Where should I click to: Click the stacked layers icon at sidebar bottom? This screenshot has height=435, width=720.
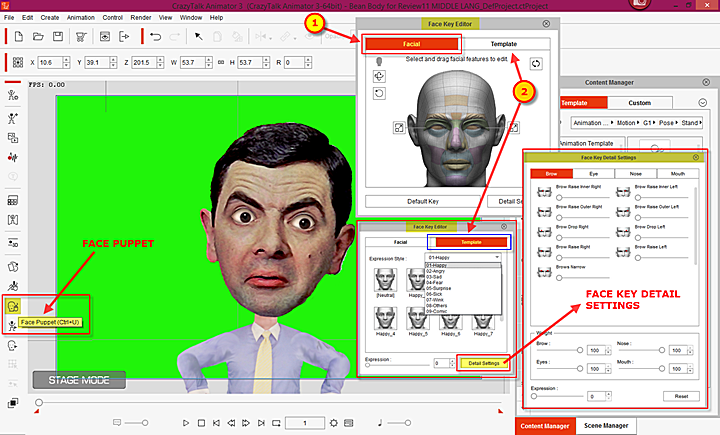13,403
